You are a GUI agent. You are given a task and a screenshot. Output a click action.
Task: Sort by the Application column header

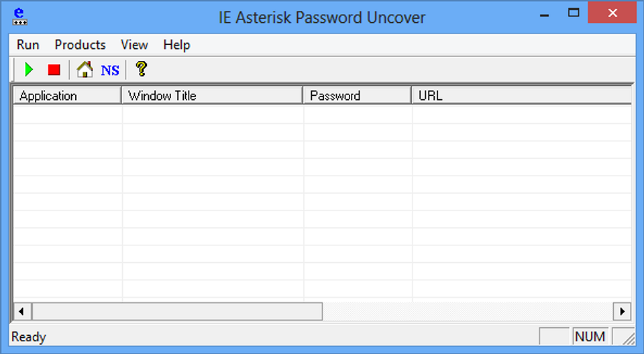click(68, 95)
